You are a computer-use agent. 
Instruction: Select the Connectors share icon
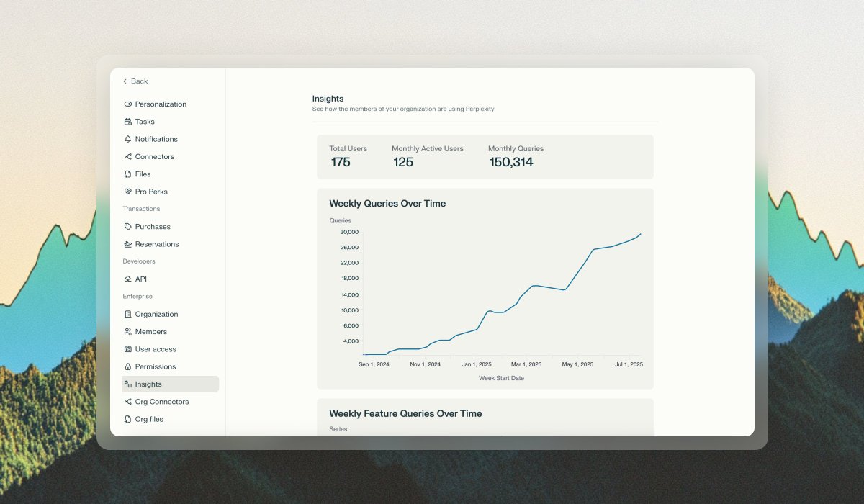pyautogui.click(x=127, y=156)
